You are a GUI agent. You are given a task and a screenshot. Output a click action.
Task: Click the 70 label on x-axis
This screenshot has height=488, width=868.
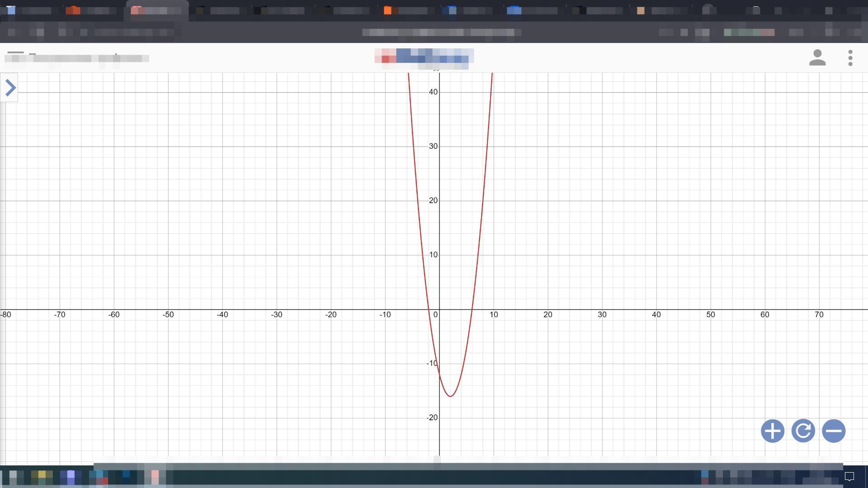point(819,315)
